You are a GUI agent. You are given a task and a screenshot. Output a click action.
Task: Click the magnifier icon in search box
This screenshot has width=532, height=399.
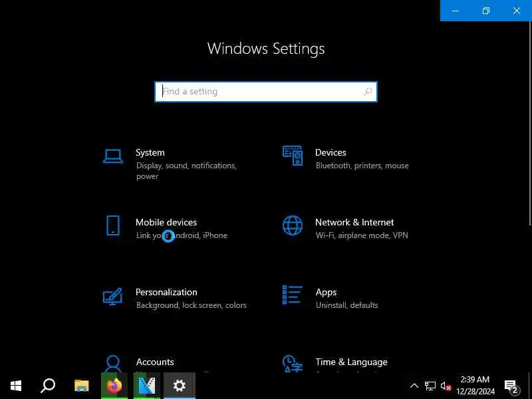pyautogui.click(x=368, y=92)
